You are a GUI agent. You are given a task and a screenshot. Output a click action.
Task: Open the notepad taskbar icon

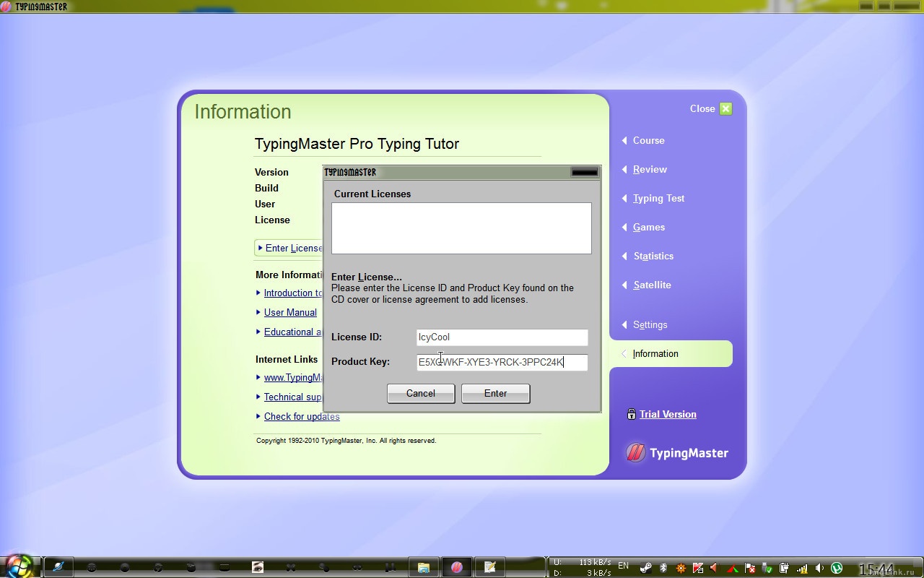pos(489,567)
